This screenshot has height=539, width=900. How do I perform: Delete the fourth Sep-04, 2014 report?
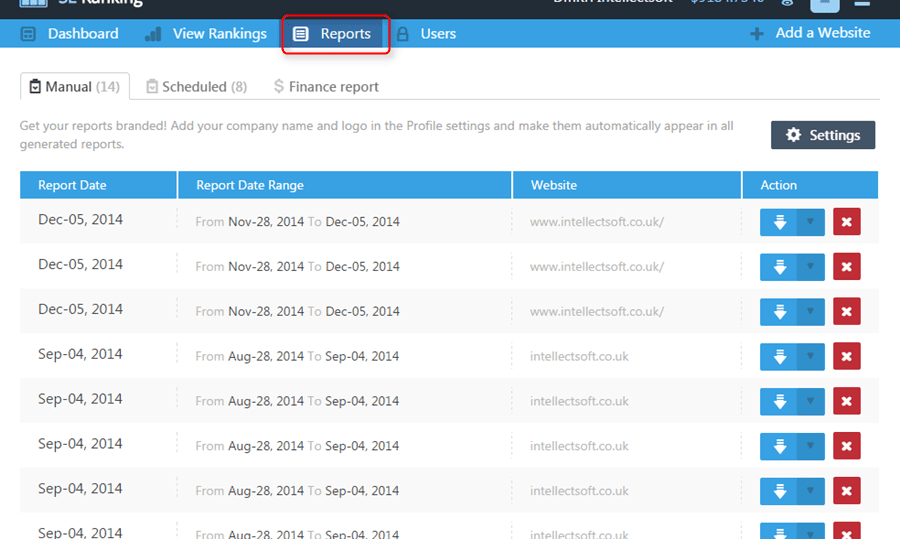point(847,490)
